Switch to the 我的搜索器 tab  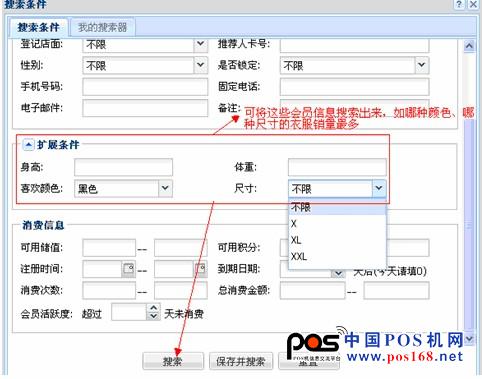click(102, 27)
